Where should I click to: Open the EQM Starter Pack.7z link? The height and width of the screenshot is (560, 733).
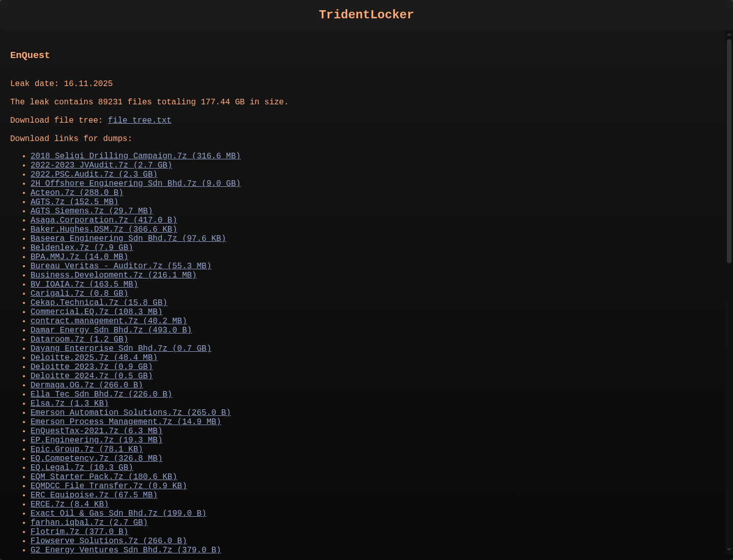104,477
